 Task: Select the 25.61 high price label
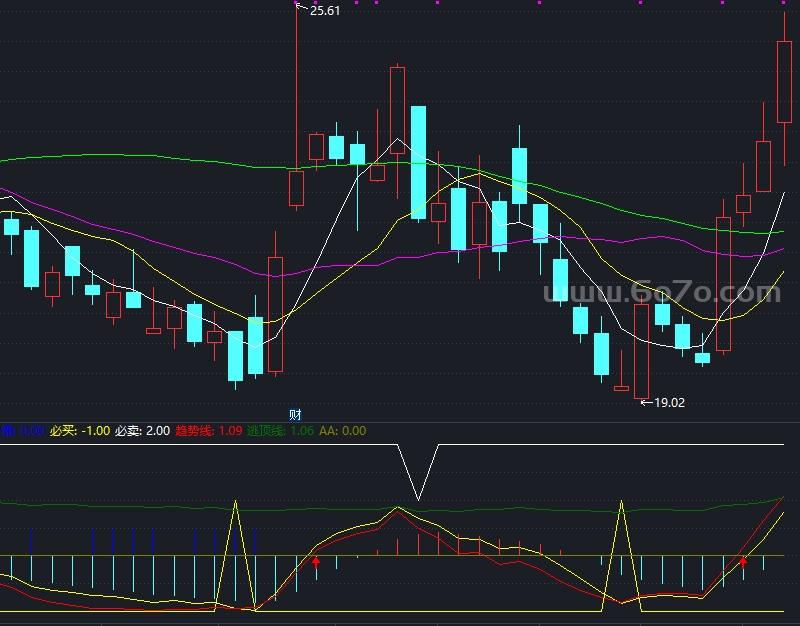[x=324, y=11]
